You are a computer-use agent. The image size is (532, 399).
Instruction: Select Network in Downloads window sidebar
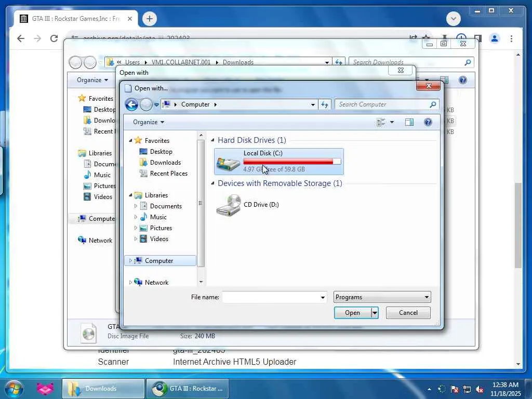click(x=100, y=240)
